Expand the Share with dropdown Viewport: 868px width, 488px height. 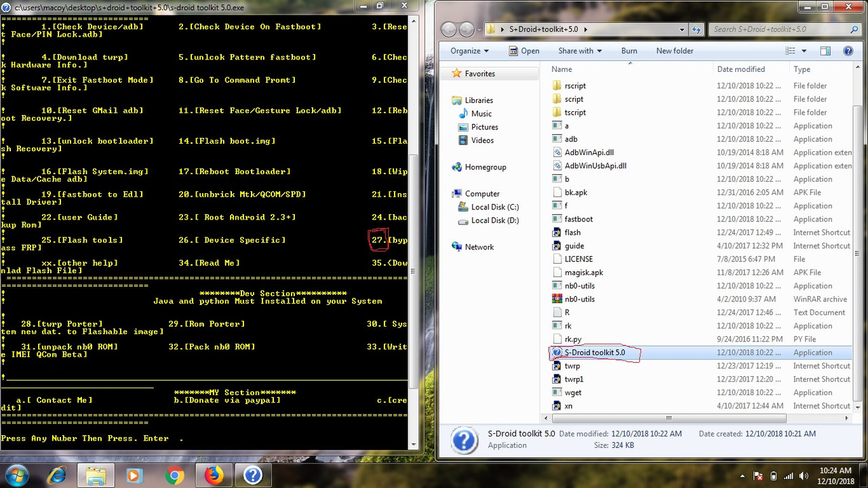[x=580, y=51]
